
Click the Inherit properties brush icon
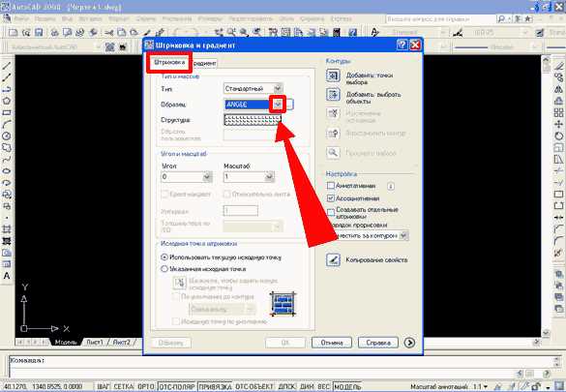pyautogui.click(x=333, y=259)
